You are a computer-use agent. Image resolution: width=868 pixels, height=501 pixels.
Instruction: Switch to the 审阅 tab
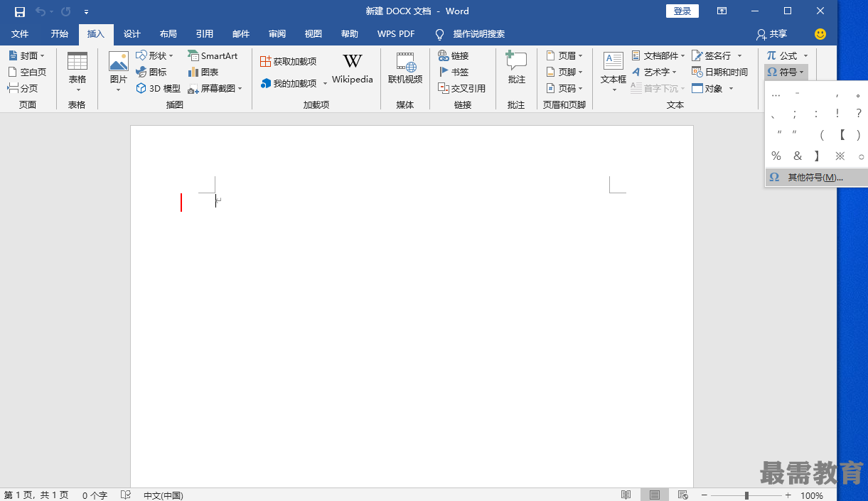coord(277,34)
